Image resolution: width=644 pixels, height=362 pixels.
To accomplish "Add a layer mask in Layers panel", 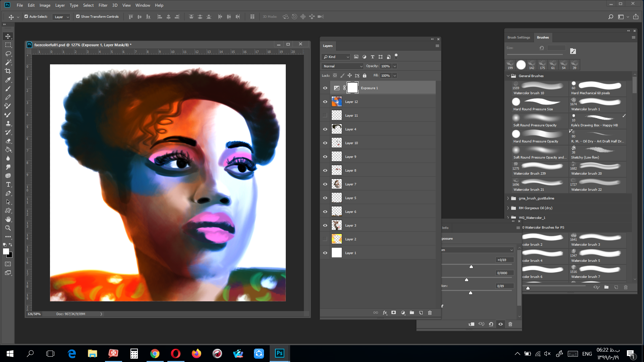I will (394, 313).
